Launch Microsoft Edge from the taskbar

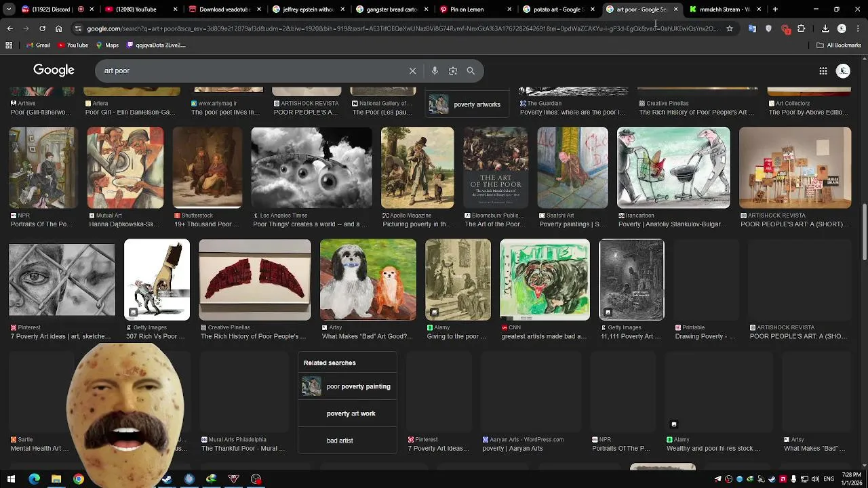coord(34,479)
